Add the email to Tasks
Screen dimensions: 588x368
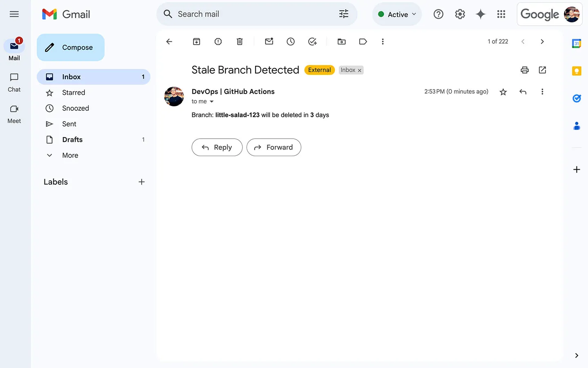click(312, 42)
